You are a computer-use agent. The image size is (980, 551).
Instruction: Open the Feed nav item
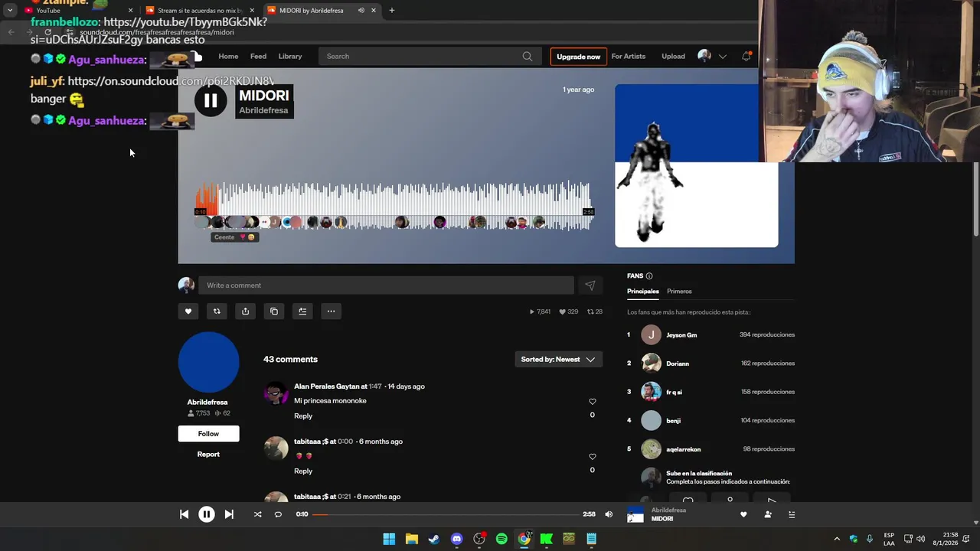[x=258, y=56]
